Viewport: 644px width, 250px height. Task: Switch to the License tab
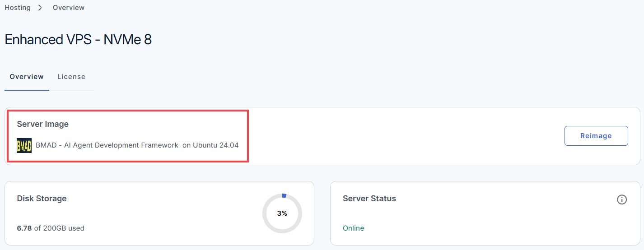tap(71, 77)
